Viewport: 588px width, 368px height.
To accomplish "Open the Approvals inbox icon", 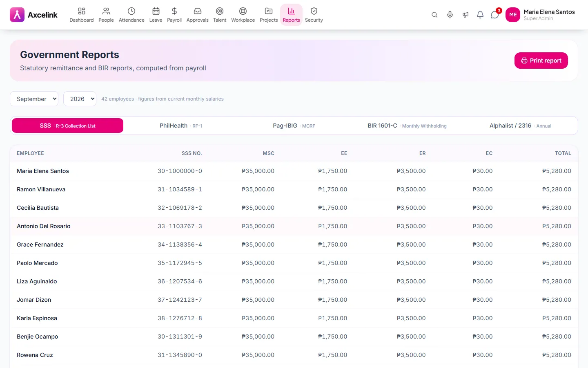I will pyautogui.click(x=197, y=11).
